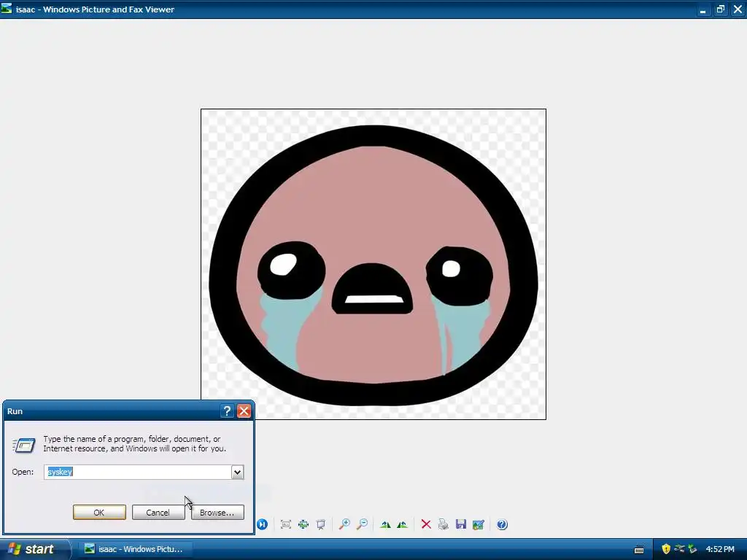
Task: Start the slide show
Action: 321,524
